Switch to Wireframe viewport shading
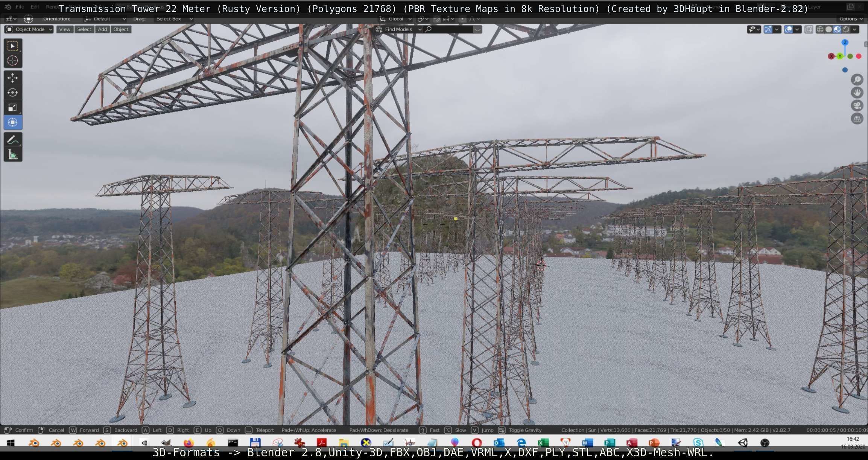Screen dimensions: 868x460 click(820, 29)
